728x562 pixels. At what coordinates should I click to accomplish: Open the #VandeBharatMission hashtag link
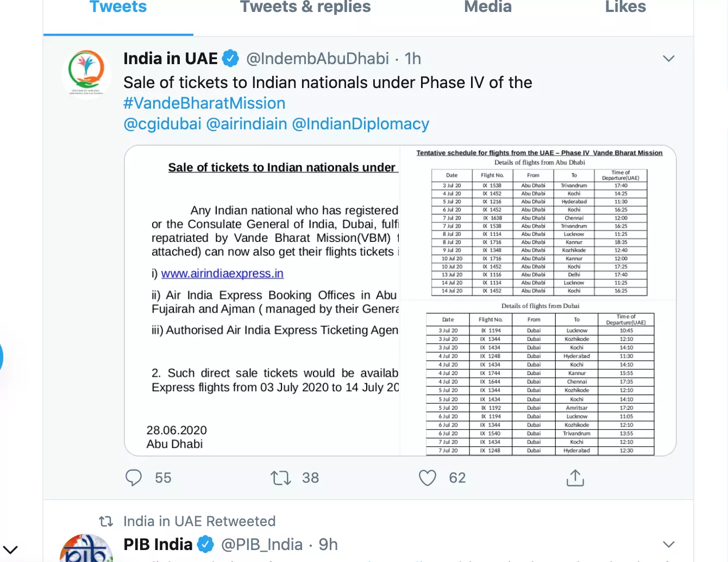pyautogui.click(x=204, y=103)
